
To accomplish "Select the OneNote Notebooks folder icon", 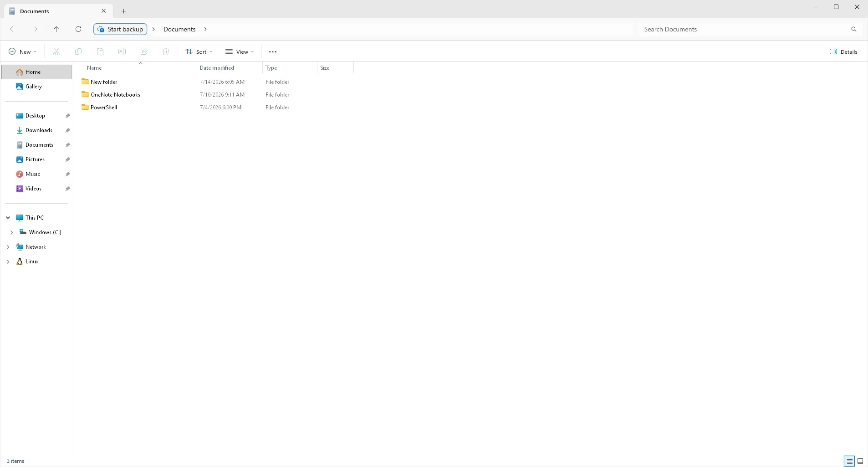I will [x=85, y=94].
